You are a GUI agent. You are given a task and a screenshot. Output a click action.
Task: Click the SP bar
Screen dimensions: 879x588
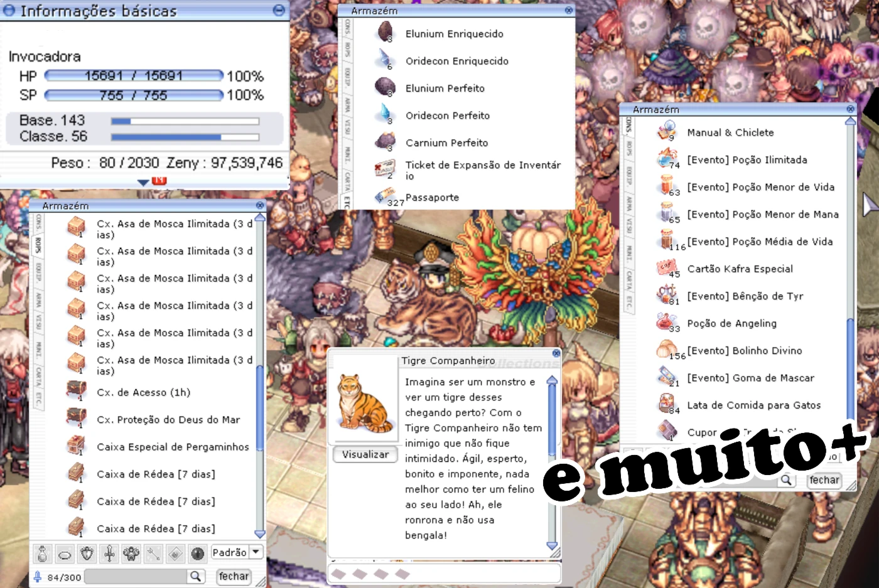(134, 95)
